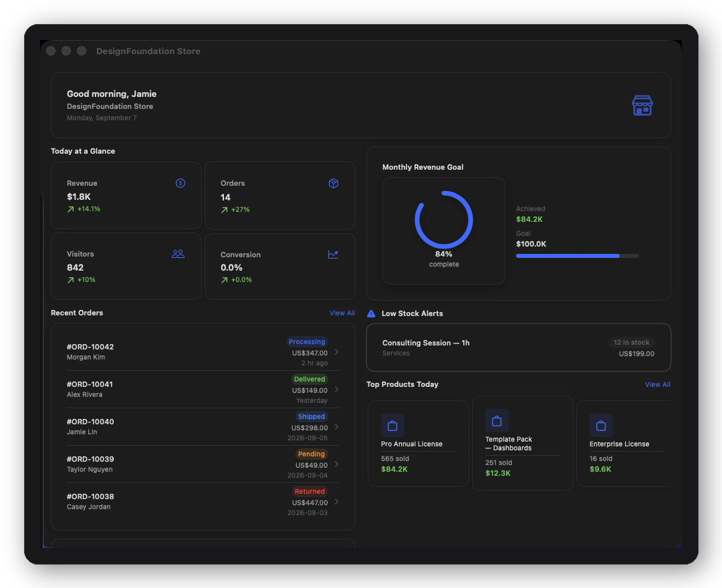Click the 251 sold count

499,463
